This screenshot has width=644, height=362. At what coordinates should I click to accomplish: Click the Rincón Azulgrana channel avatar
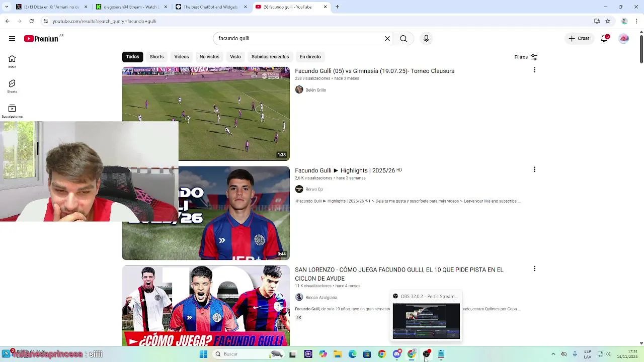point(299,297)
